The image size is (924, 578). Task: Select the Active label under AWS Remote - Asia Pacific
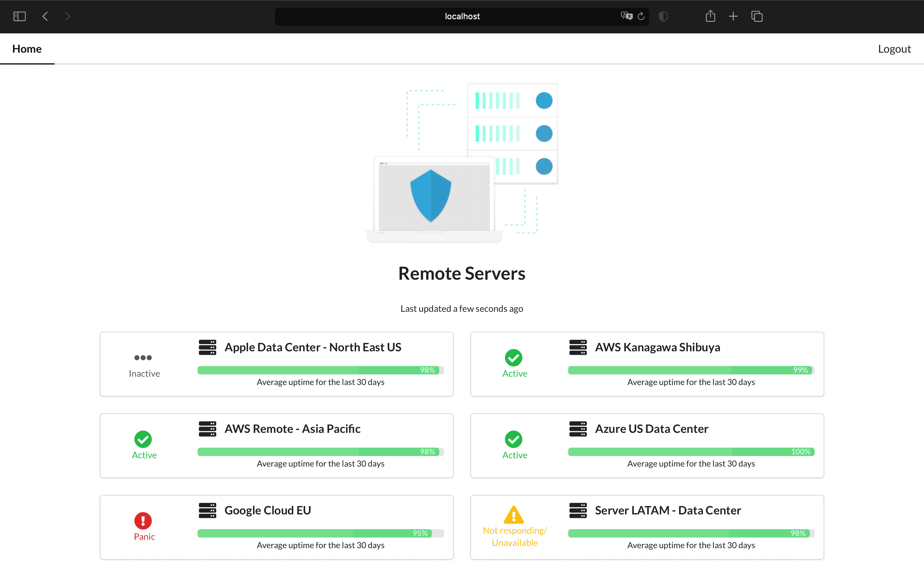click(144, 455)
